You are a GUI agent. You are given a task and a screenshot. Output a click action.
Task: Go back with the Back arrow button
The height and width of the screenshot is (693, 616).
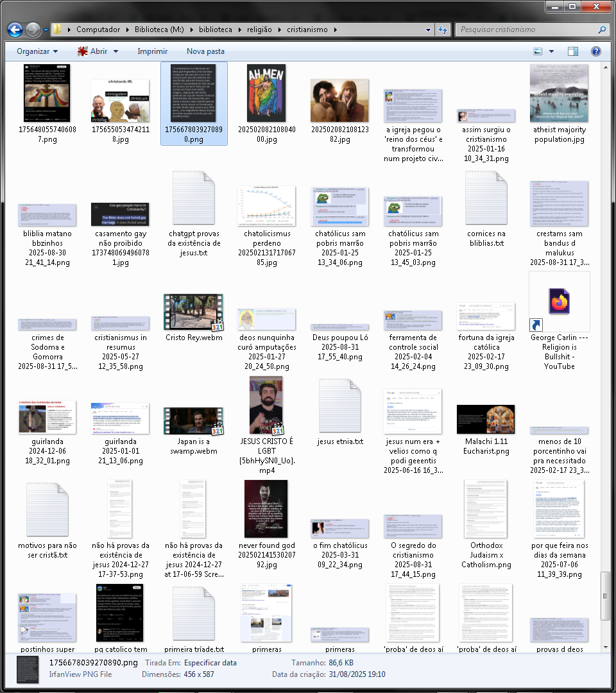pyautogui.click(x=15, y=30)
